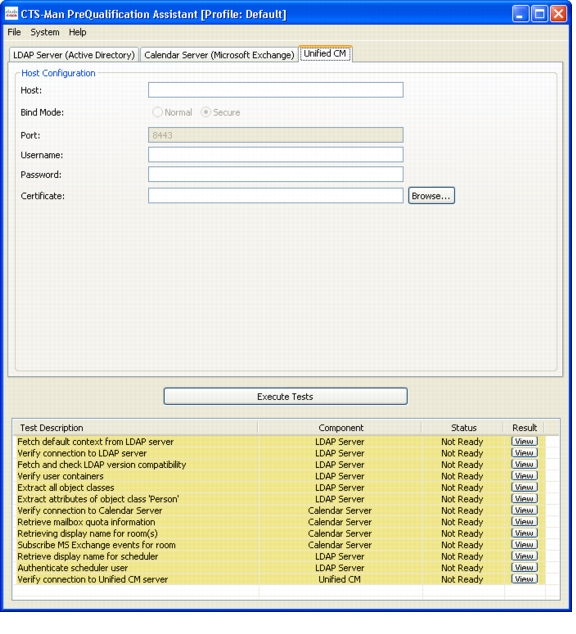576x634 pixels.
Task: View result for Retrieve mailbox quota information
Action: (x=524, y=522)
